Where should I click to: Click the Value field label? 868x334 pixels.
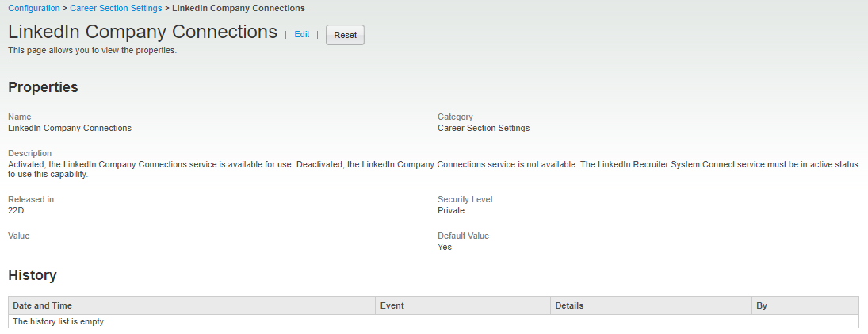click(x=19, y=236)
